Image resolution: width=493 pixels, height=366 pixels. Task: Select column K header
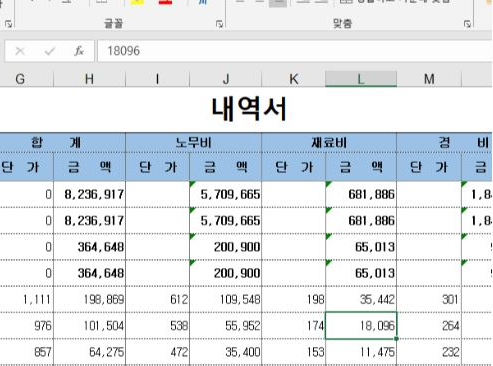(x=293, y=79)
